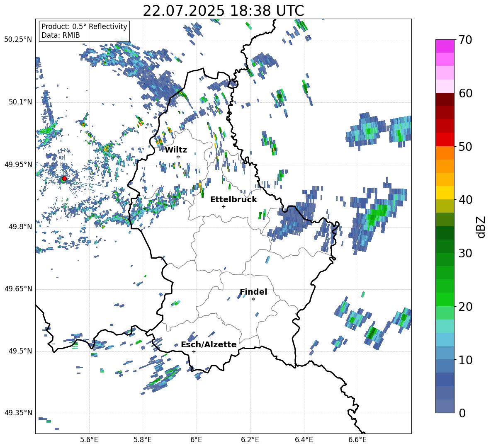Screen dimensions: 491x448
Task: Click the dark red segment just below 60 dBZ
Action: (445, 99)
